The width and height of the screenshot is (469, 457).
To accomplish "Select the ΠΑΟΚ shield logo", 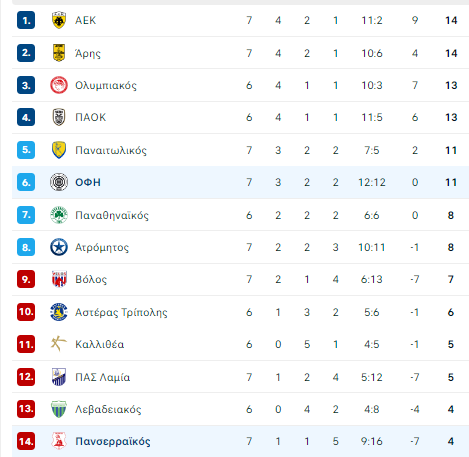I will point(59,117).
